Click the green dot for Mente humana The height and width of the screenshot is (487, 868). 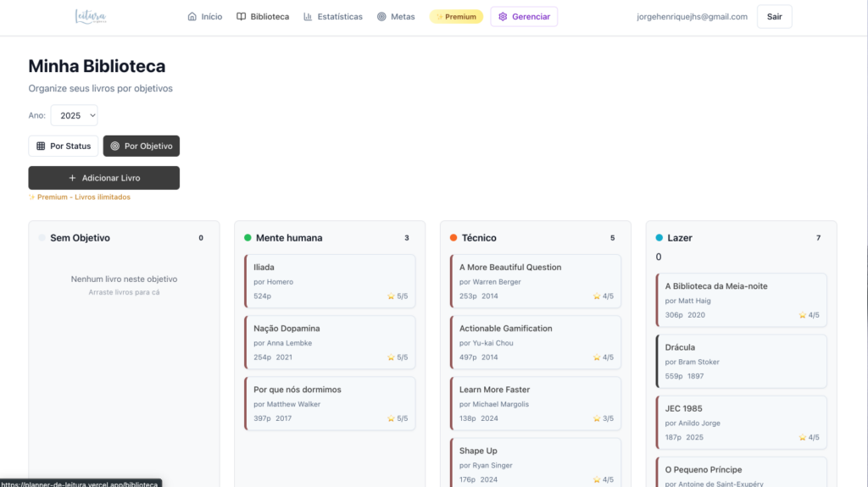pyautogui.click(x=248, y=238)
